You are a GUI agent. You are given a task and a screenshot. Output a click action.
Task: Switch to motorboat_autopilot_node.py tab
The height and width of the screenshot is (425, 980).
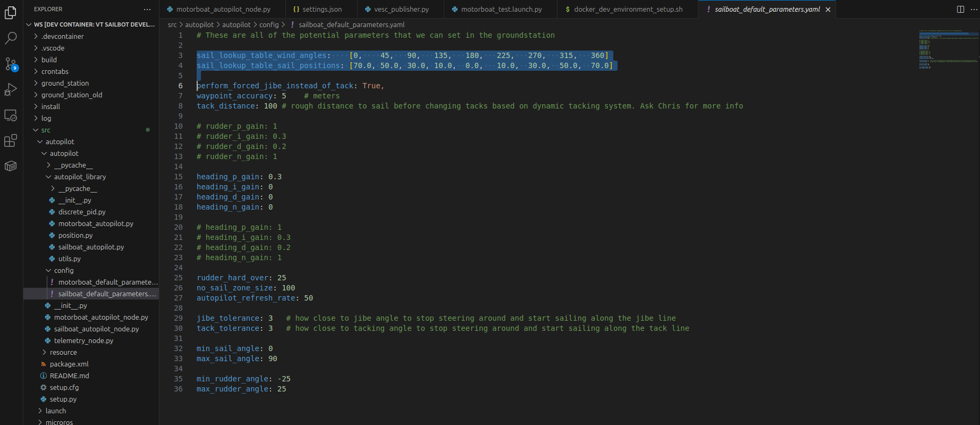coord(223,9)
